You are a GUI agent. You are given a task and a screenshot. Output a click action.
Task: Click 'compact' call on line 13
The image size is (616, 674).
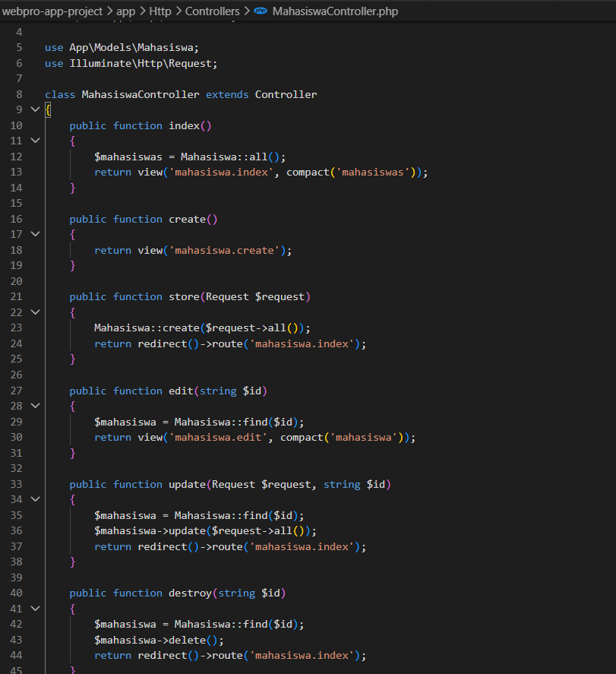(308, 172)
